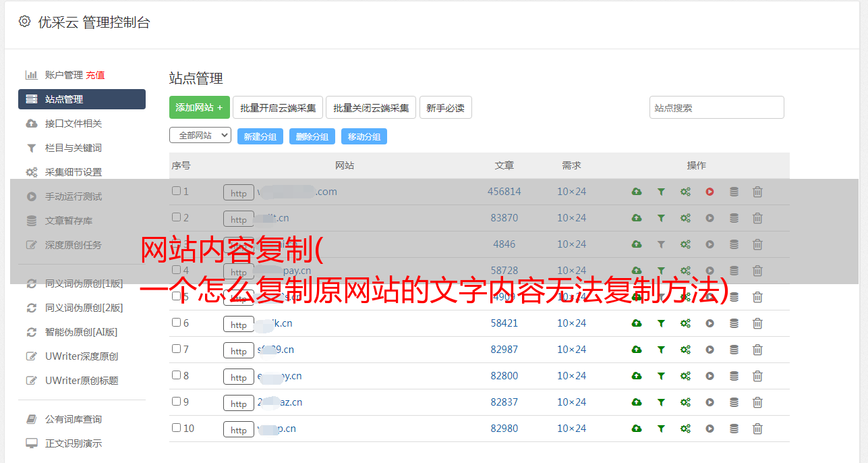Open 智能伪原创[AI版] sidebar item
Viewport: 868px width, 463px height.
tap(81, 332)
